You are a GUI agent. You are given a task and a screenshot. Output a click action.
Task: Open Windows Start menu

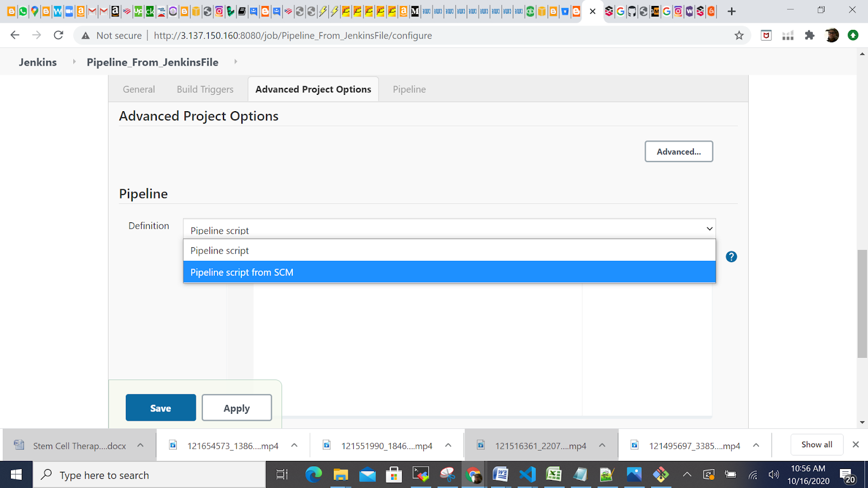tap(16, 475)
